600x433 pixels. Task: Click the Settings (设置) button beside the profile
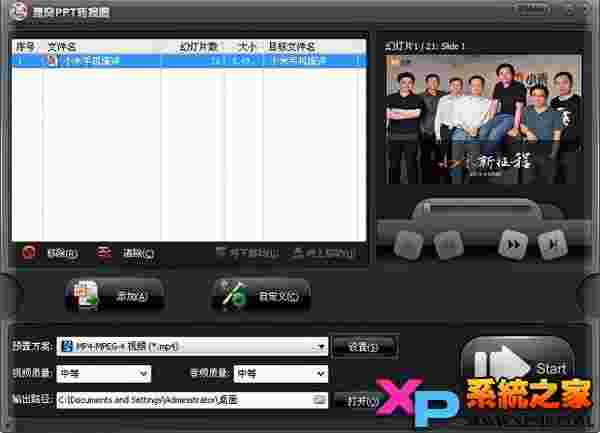click(x=364, y=347)
